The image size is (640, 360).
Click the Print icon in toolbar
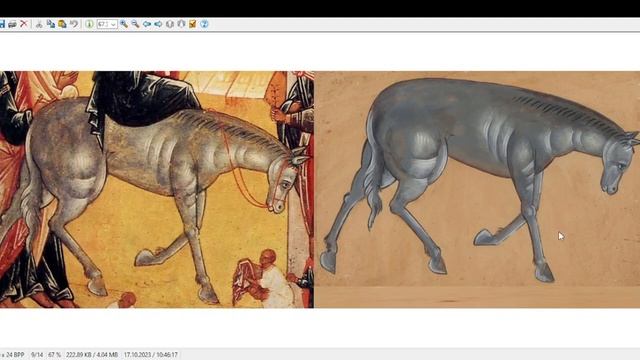click(12, 24)
